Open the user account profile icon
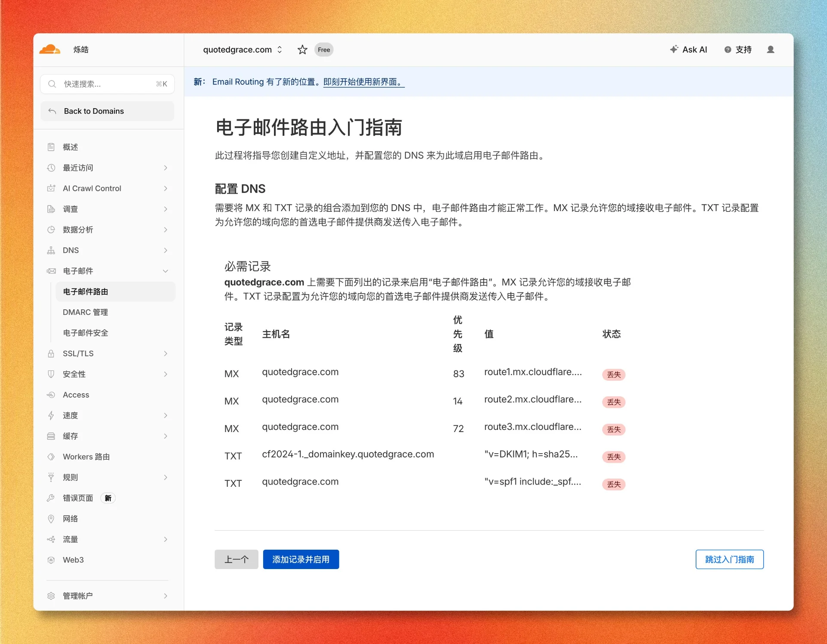The image size is (827, 644). [x=771, y=50]
